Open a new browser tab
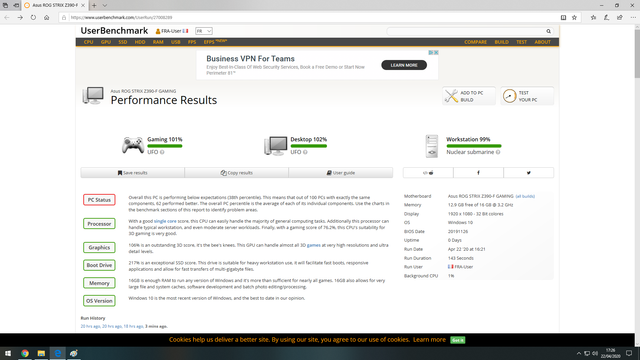640x360 pixels. (x=94, y=5)
